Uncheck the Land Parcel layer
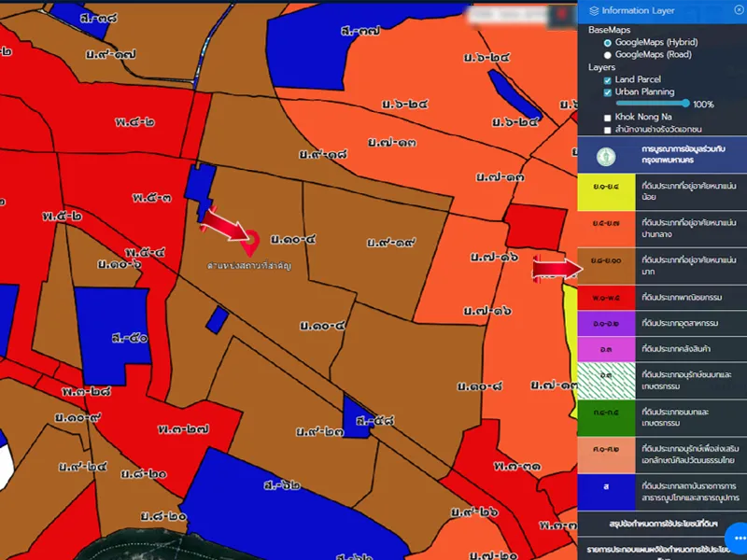Viewport: 747px width, 560px height. tap(608, 80)
